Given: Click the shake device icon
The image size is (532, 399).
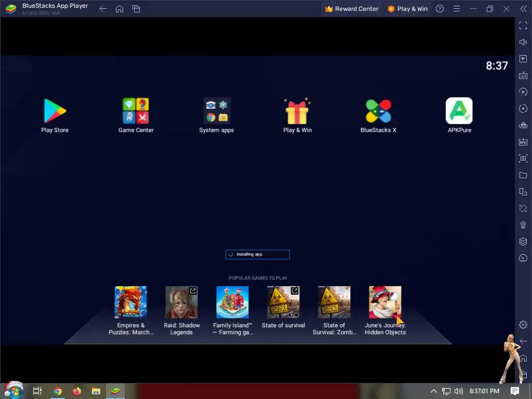Looking at the screenshot, I should (x=523, y=208).
